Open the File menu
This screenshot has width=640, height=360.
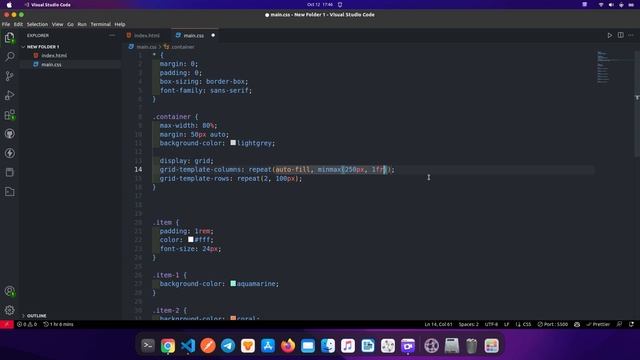(x=6, y=24)
